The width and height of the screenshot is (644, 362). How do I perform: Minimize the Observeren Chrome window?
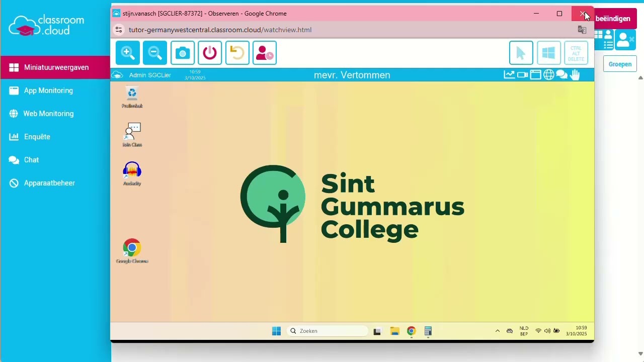click(x=536, y=14)
